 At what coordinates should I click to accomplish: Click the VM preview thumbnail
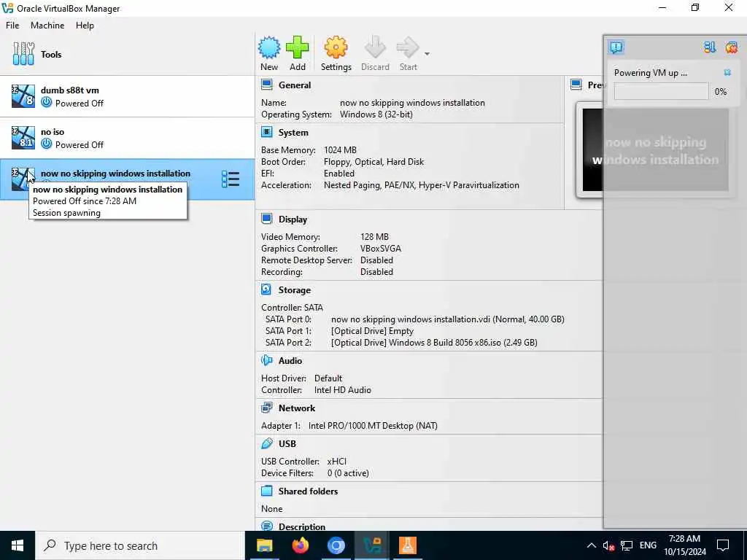[655, 149]
